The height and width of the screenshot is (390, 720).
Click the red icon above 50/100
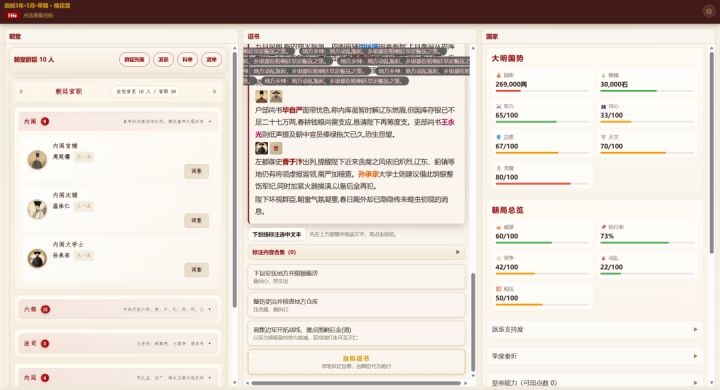(498, 289)
